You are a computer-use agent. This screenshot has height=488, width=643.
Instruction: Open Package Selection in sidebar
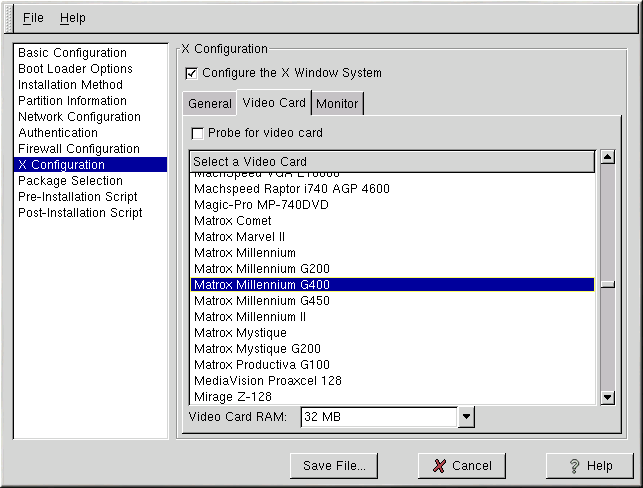coord(70,181)
